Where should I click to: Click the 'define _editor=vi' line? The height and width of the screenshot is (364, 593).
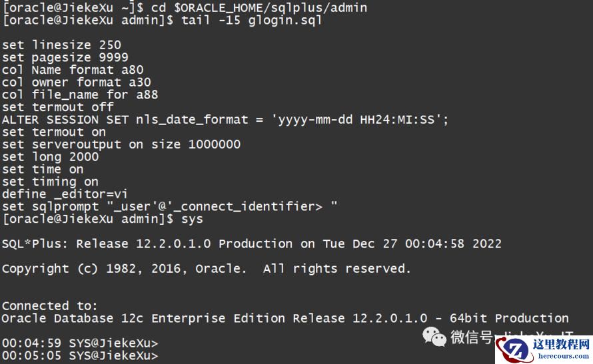[65, 194]
